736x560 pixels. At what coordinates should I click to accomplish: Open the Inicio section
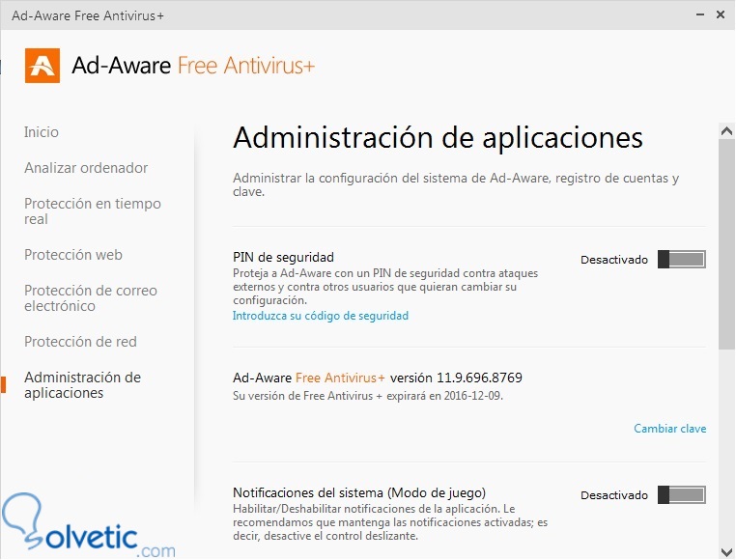coord(42,132)
